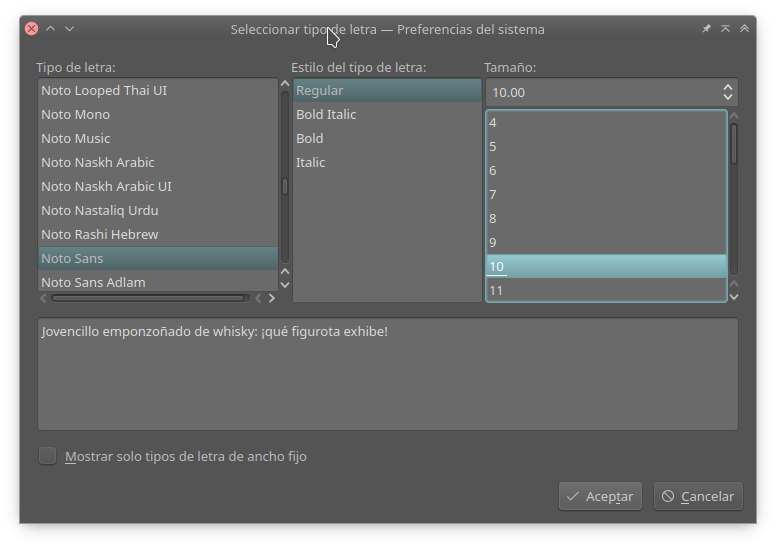Image resolution: width=776 pixels, height=547 pixels.
Task: Choose Bold font style
Action: pos(387,139)
